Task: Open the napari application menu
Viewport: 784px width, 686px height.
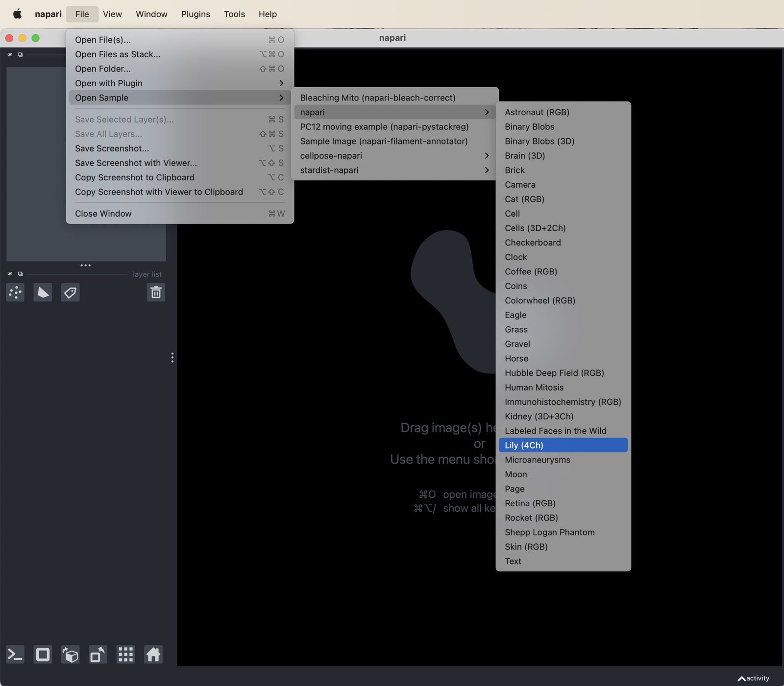Action: point(48,14)
